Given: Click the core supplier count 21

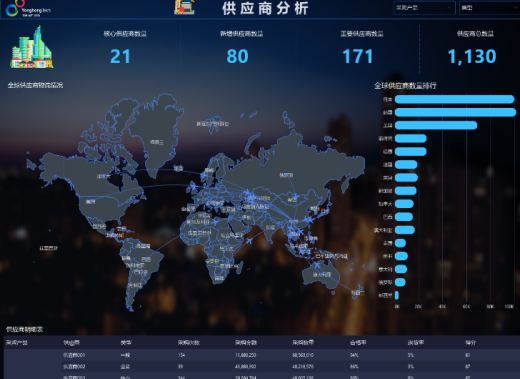Looking at the screenshot, I should tap(120, 56).
